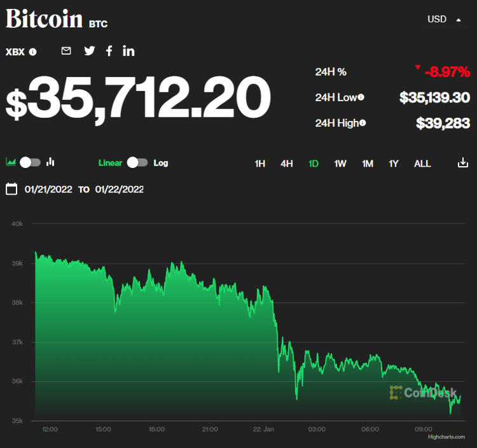Open the USD currency dropdown
Screen dimensions: 477x448
444,19
